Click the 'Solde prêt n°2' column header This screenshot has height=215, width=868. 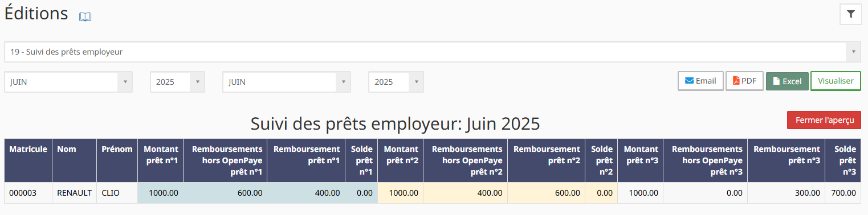[x=601, y=160]
